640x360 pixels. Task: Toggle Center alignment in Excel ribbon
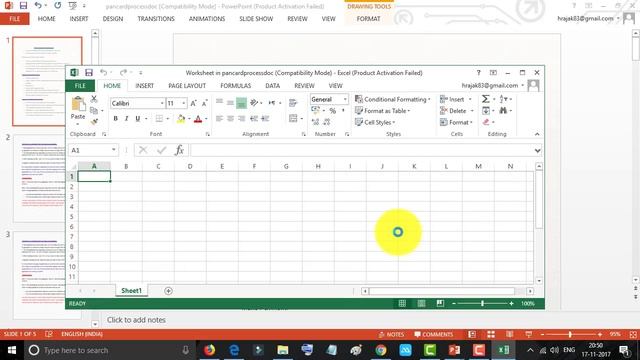point(230,118)
